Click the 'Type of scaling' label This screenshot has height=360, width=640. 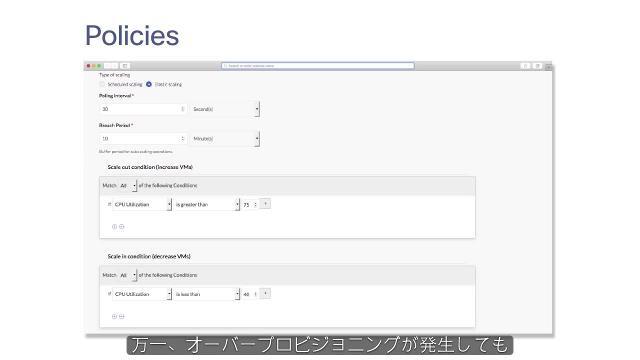pyautogui.click(x=114, y=75)
